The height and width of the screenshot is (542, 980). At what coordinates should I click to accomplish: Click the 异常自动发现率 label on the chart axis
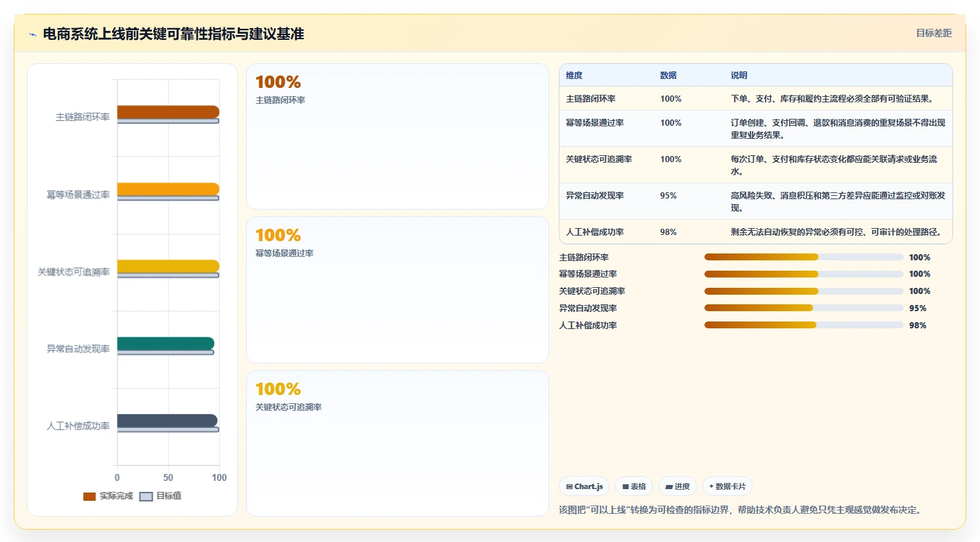(78, 349)
